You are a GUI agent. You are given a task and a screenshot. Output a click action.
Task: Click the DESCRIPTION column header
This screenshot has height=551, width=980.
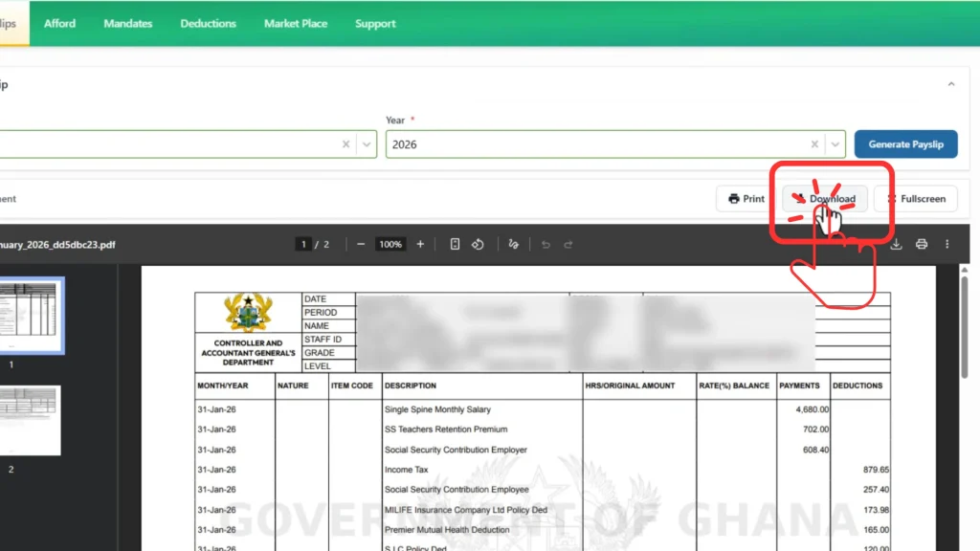click(410, 386)
